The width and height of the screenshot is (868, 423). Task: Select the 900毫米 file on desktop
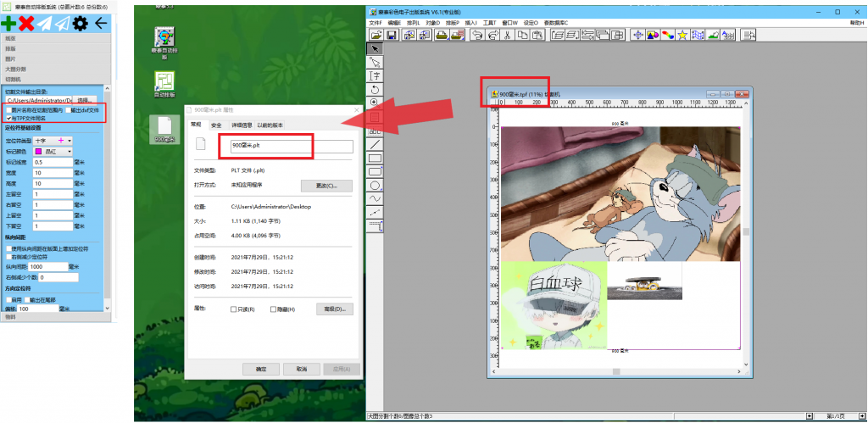click(x=165, y=130)
